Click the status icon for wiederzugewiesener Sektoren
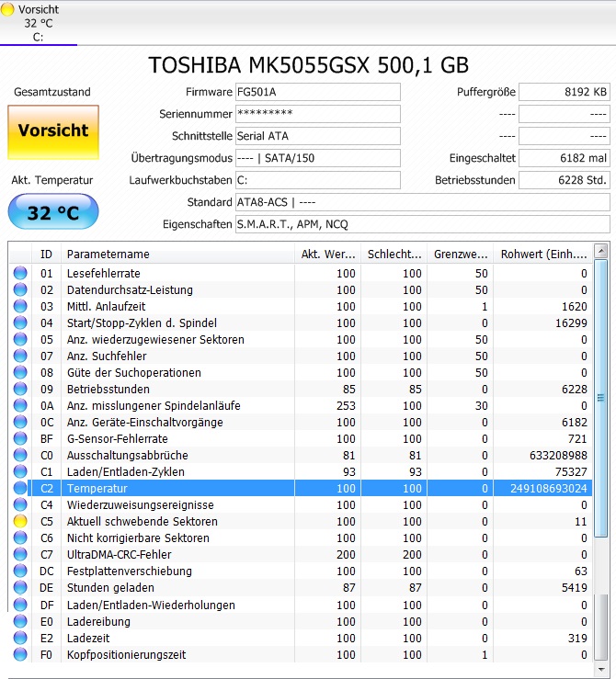Viewport: 616px width, 679px height. tap(20, 340)
